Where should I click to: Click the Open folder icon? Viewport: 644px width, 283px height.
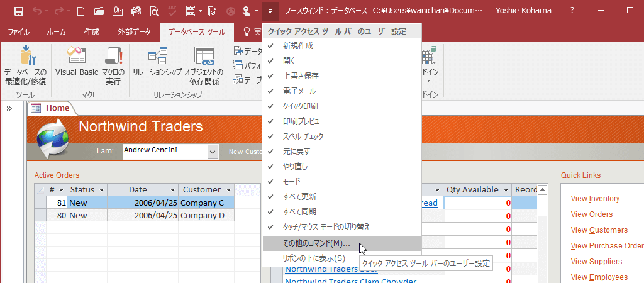pyautogui.click(x=99, y=11)
